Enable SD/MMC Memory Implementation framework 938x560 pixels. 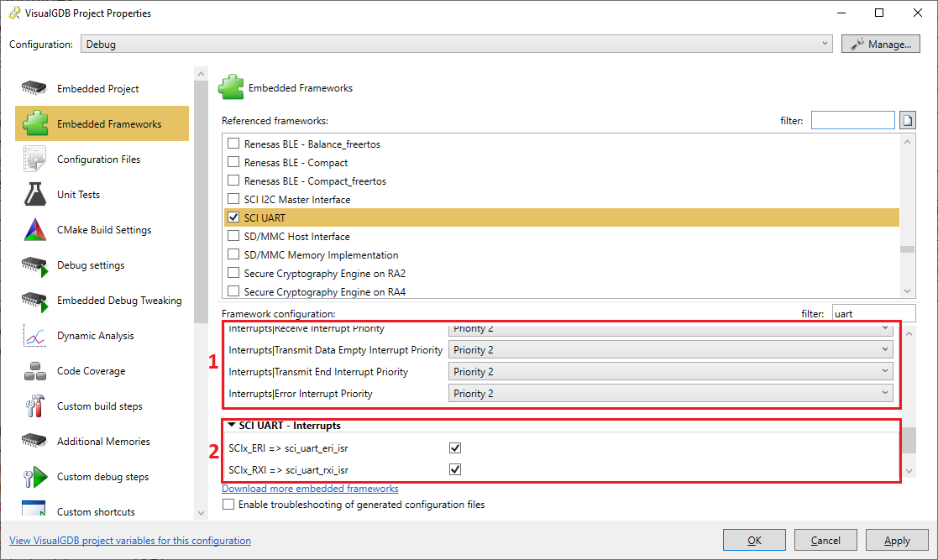coord(233,254)
